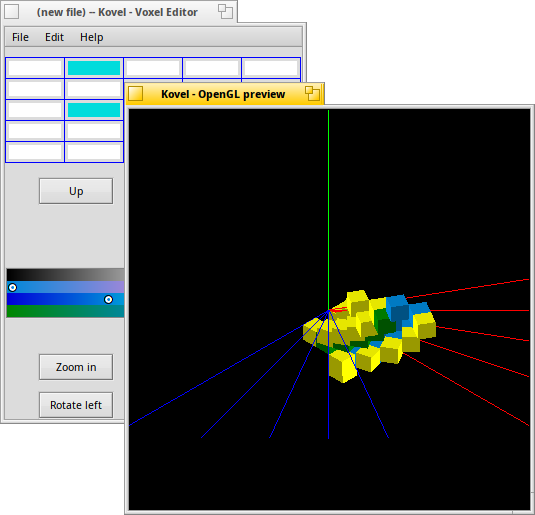Click the Zoom in button
535x515 pixels.
(x=76, y=367)
